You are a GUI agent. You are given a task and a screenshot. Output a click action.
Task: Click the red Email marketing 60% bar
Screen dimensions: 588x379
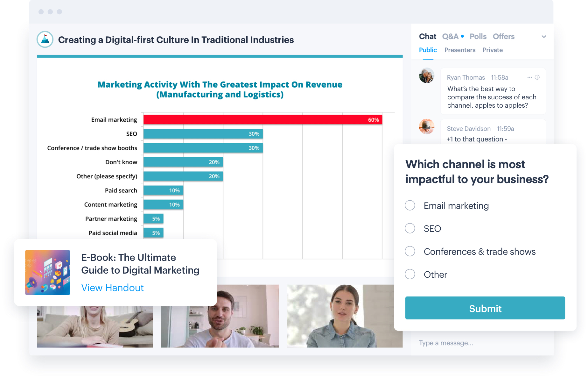[x=262, y=120]
